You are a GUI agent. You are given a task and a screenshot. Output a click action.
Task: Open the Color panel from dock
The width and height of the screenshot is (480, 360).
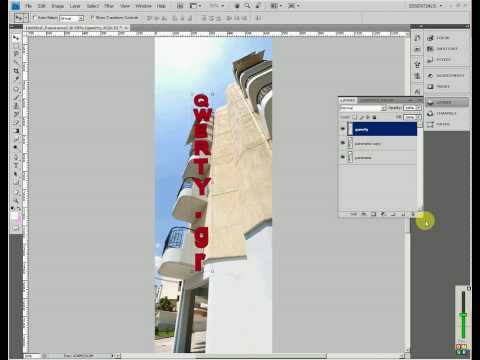click(447, 38)
